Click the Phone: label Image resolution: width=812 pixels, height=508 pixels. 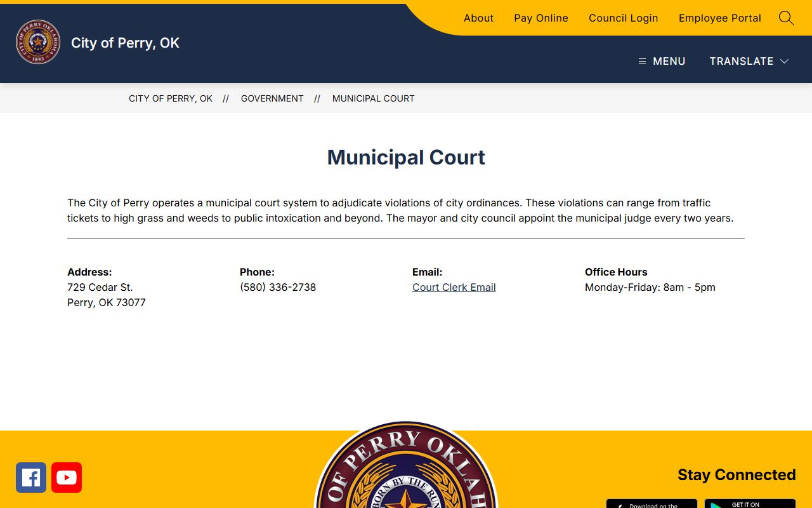257,272
